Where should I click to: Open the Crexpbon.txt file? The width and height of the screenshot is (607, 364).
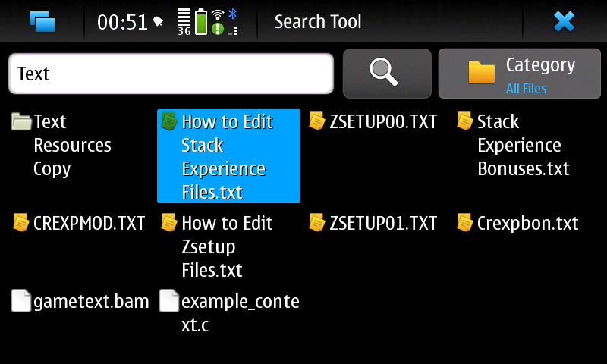tap(518, 223)
